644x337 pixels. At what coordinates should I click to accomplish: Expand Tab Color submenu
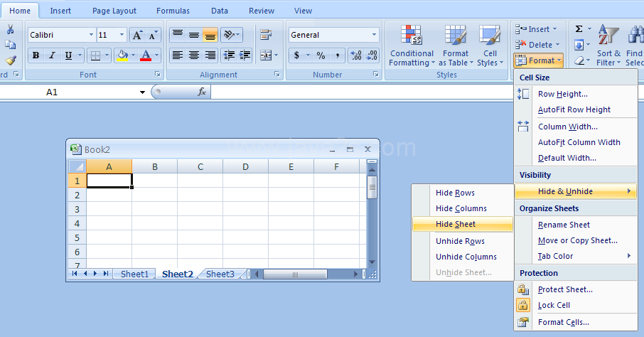tap(576, 256)
